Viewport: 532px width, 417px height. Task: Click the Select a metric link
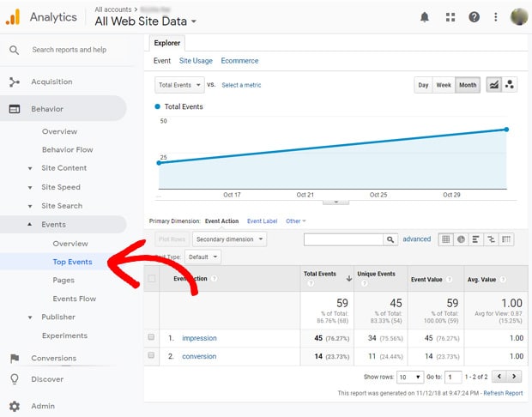[x=241, y=85]
